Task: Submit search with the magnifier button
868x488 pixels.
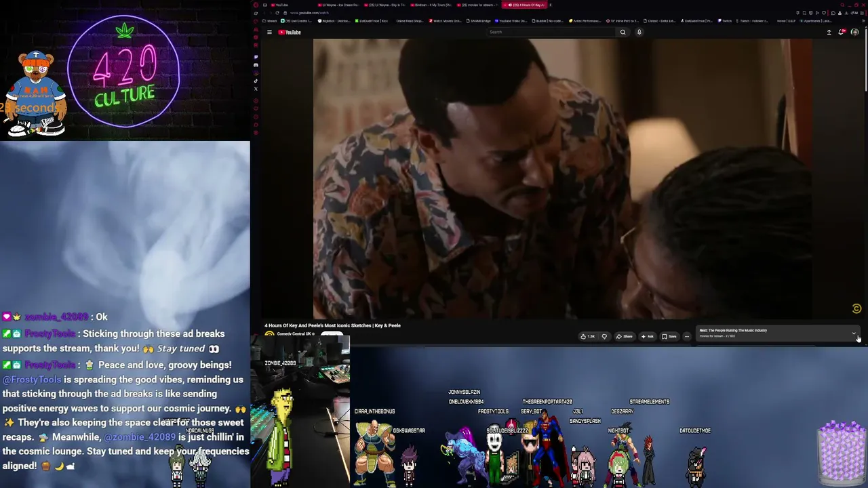Action: (623, 32)
